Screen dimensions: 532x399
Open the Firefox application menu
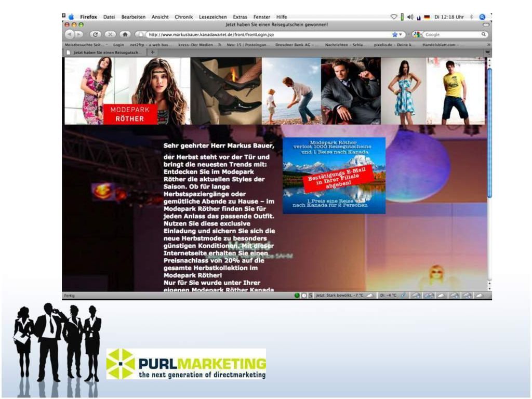tap(88, 17)
